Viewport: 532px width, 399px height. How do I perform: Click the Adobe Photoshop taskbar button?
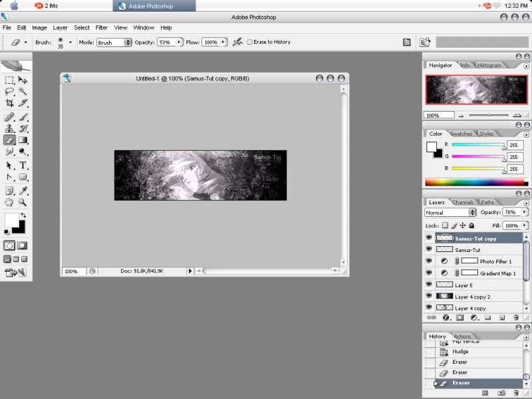coord(154,6)
